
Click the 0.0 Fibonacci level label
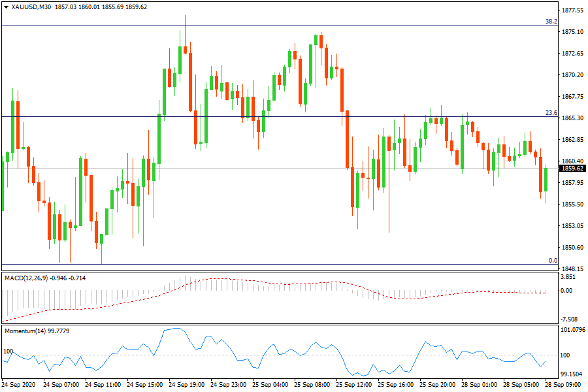pyautogui.click(x=553, y=261)
